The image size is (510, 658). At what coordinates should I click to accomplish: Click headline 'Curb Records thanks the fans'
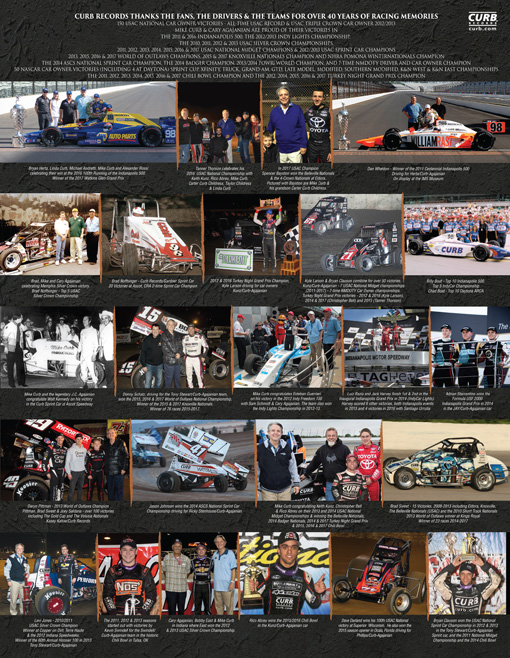[256, 16]
